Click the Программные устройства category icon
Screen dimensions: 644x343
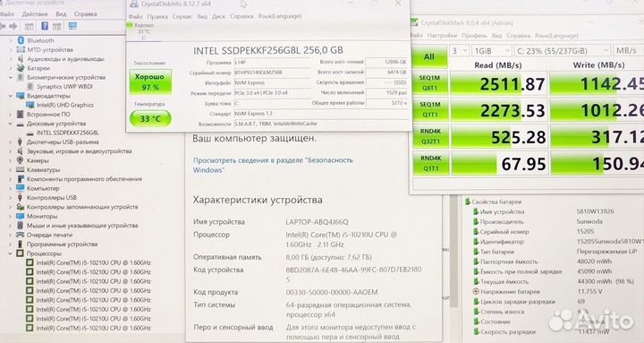point(20,244)
